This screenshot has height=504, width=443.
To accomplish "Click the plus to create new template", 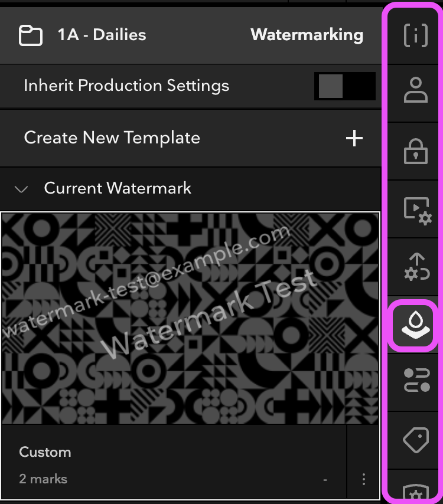I will 354,139.
